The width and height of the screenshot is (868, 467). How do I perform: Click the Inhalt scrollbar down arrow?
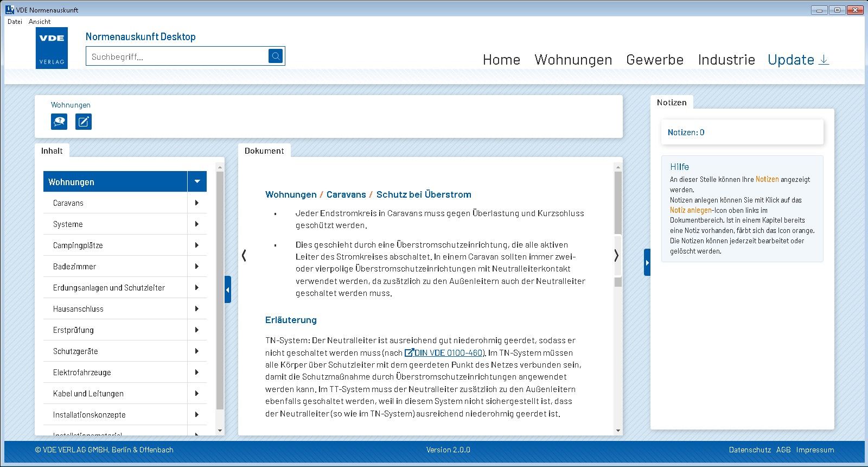click(220, 431)
